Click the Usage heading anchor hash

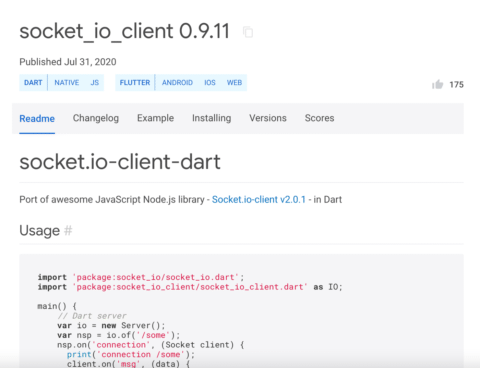(x=68, y=230)
